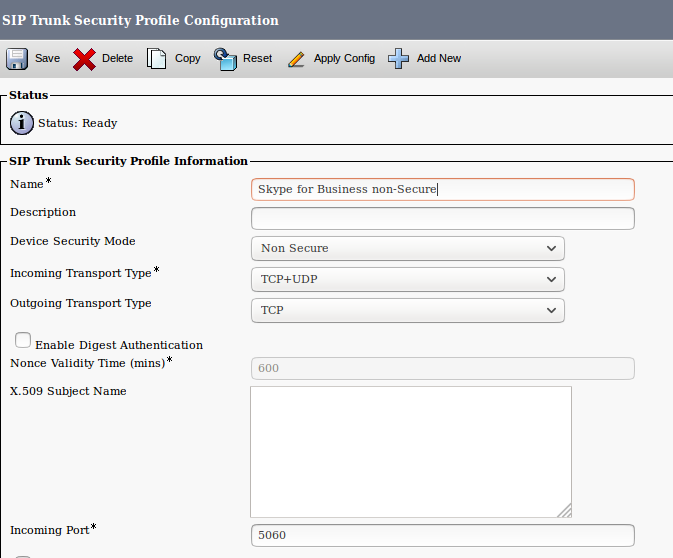Open the Incoming Transport Type dropdown
Image resolution: width=673 pixels, height=558 pixels.
pyautogui.click(x=408, y=279)
